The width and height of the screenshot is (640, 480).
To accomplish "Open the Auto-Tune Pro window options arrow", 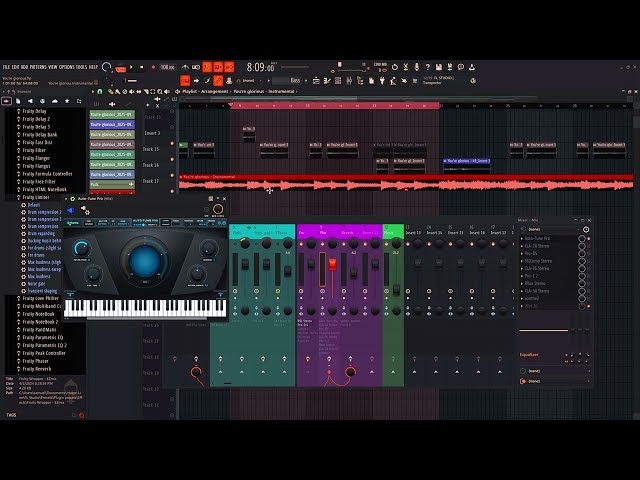I will 67,199.
